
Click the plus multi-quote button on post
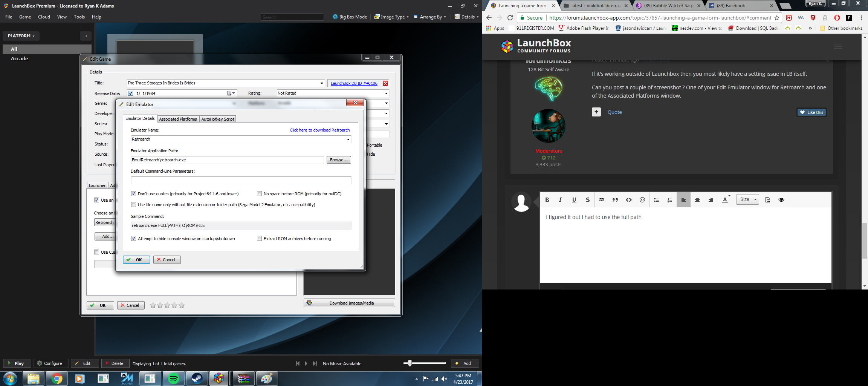pyautogui.click(x=596, y=112)
